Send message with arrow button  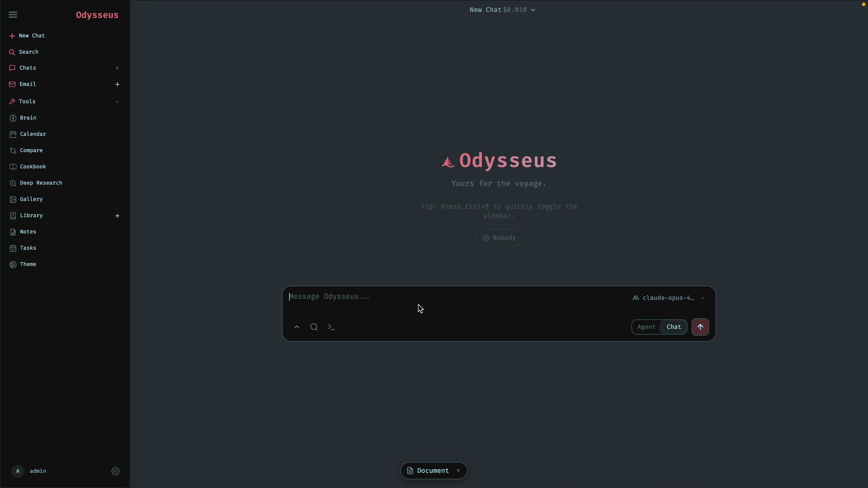pos(700,327)
